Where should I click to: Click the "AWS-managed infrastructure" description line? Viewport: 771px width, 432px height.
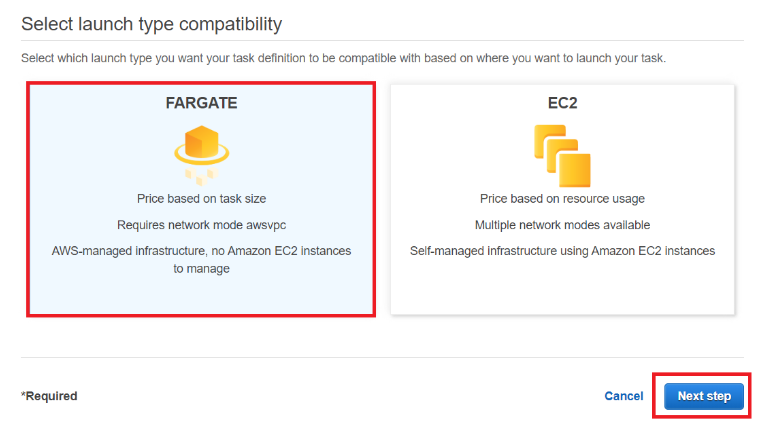[x=201, y=251]
